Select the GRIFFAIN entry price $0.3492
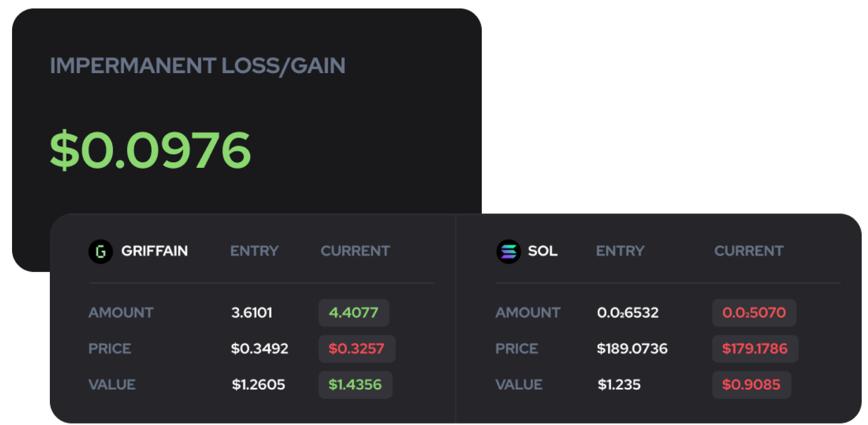 260,348
